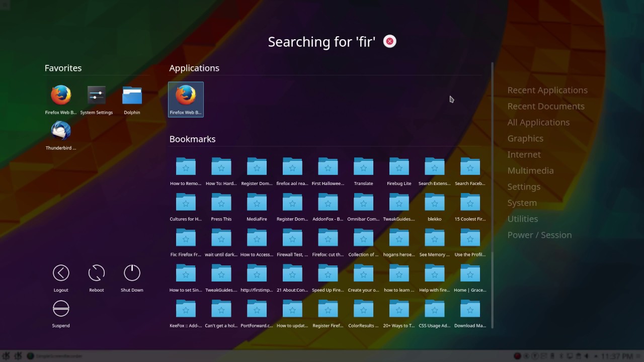The width and height of the screenshot is (644, 362).
Task: Open the 'ColorResults ...' bookmark
Action: coord(363,314)
